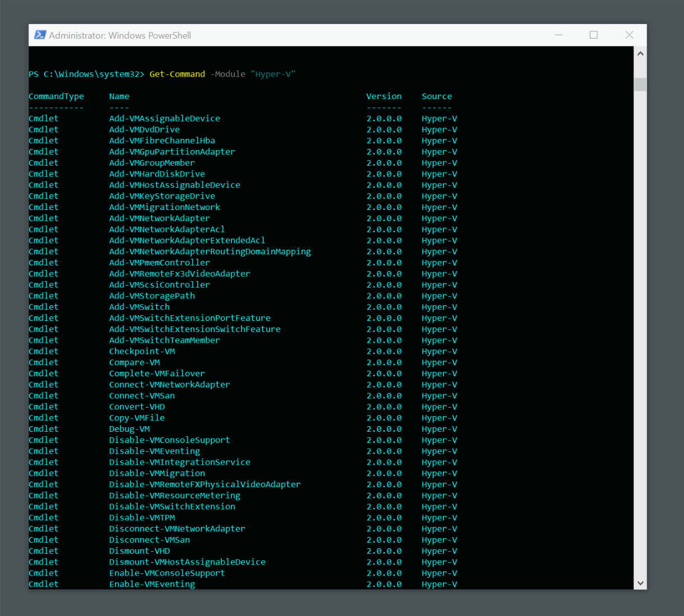Click the PowerShell icon in the title bar
Viewport: 684px width, 616px height.
pos(39,35)
